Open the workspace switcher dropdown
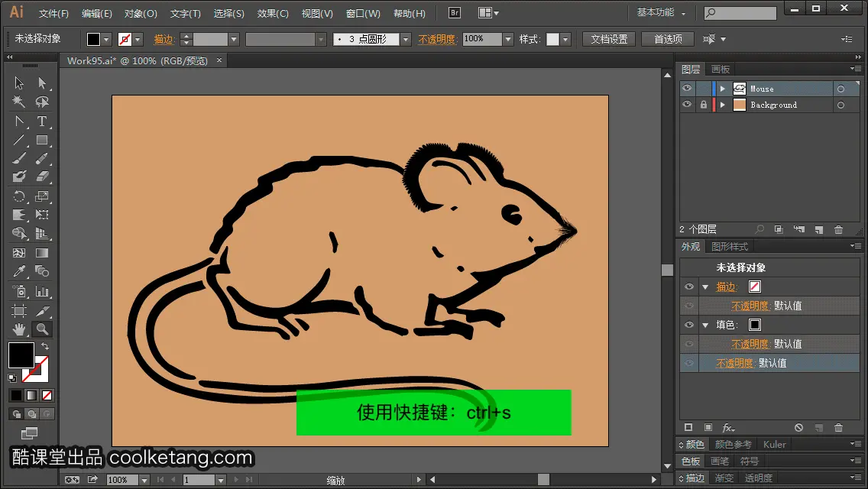The image size is (868, 489). pos(661,13)
